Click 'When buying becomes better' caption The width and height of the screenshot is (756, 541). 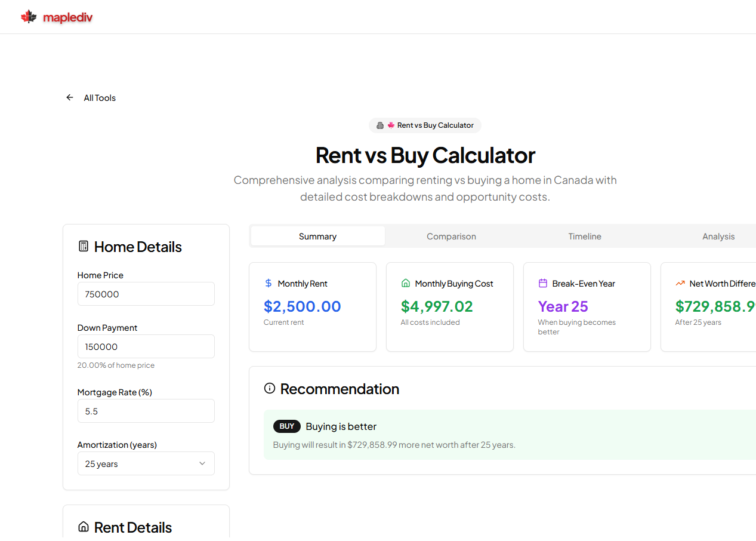coord(577,327)
